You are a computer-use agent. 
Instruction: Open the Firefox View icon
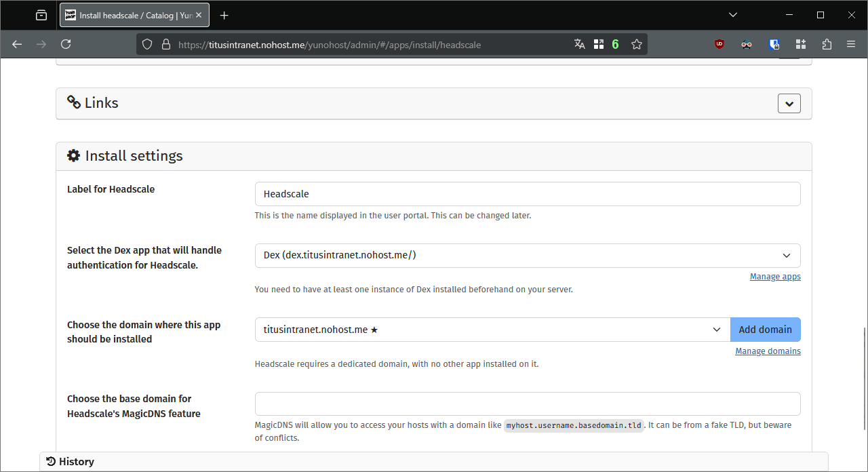[x=41, y=15]
